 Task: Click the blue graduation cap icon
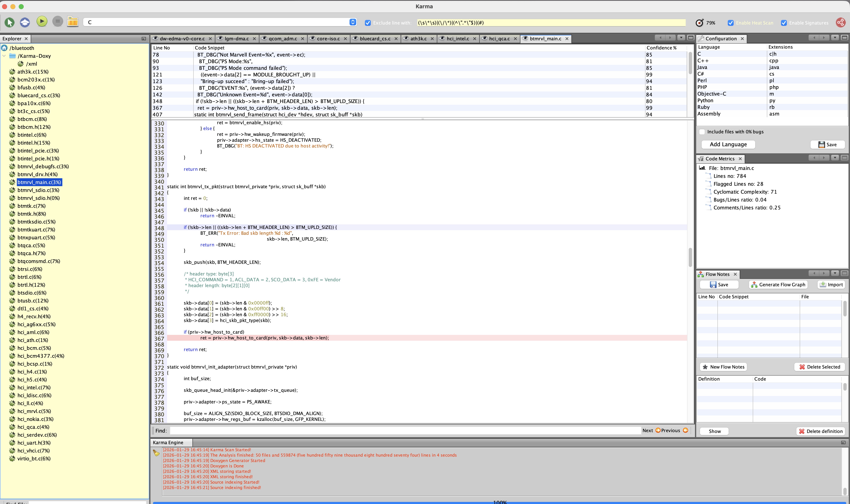25,22
